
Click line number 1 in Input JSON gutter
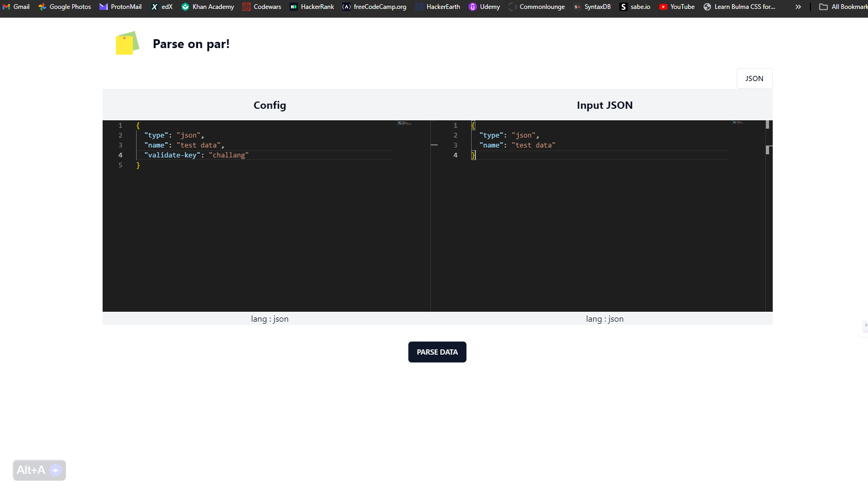click(455, 125)
